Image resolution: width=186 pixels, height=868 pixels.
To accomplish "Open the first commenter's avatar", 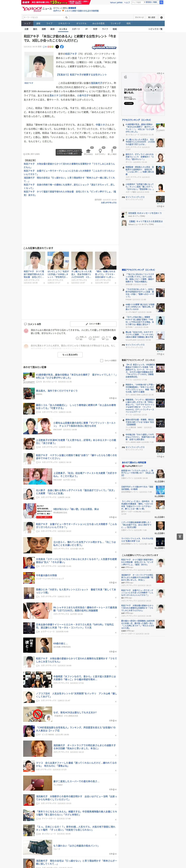I will (x=26, y=331).
